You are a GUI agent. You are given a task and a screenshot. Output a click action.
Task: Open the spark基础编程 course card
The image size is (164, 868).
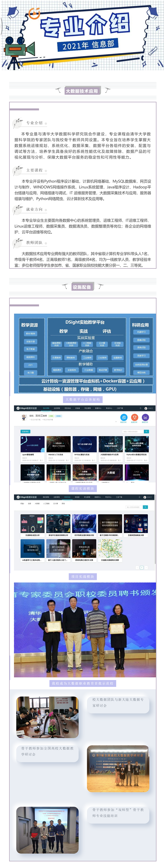32,449
